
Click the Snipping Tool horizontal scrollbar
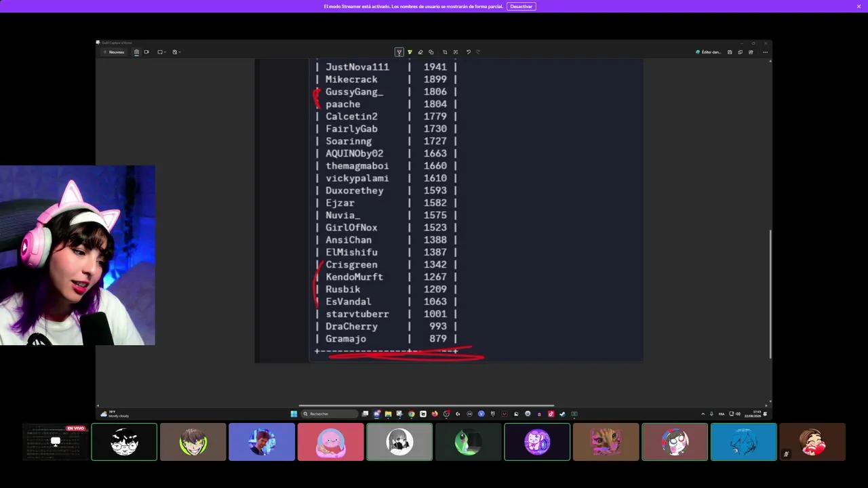[x=427, y=406]
